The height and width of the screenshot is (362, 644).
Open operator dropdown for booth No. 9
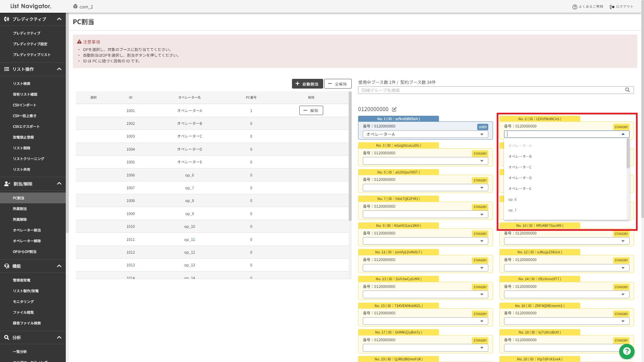point(425,241)
